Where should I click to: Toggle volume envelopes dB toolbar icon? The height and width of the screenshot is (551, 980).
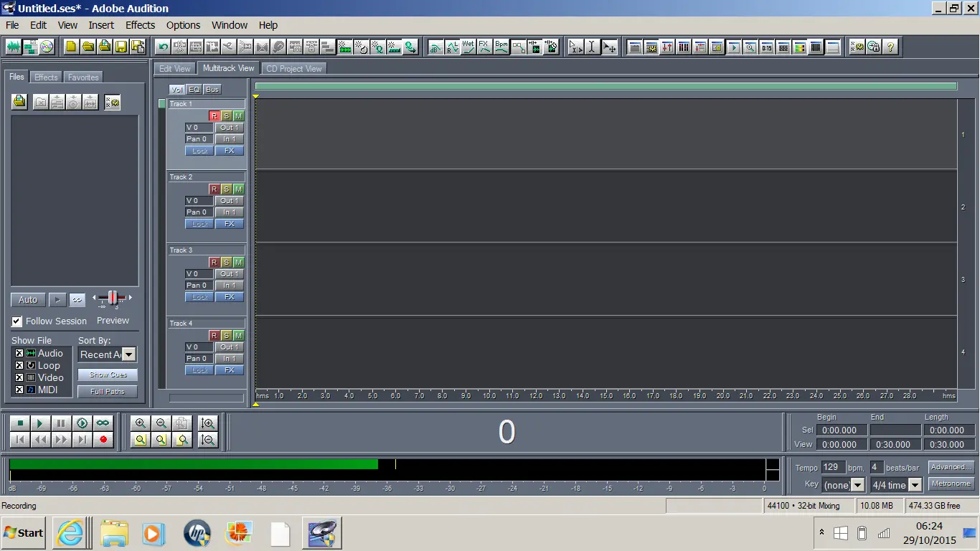coord(435,47)
